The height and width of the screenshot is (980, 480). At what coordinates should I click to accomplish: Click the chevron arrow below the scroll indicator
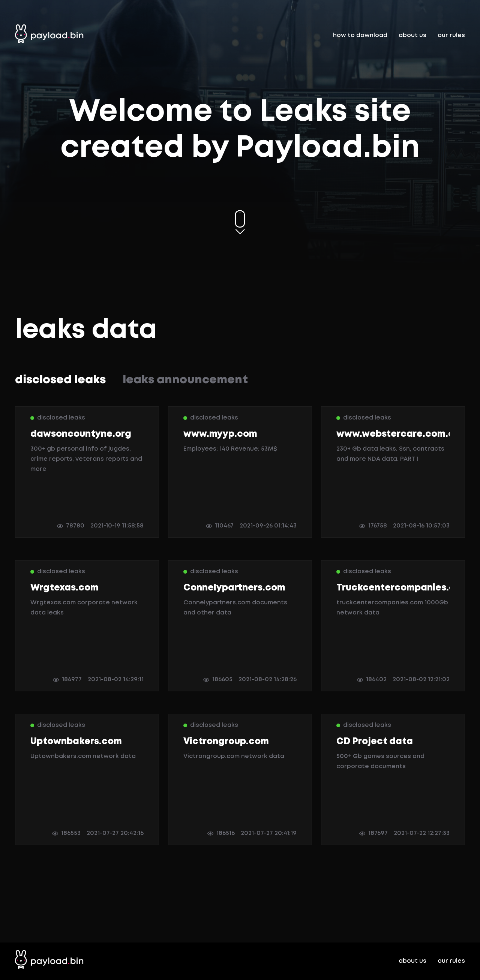coord(240,231)
